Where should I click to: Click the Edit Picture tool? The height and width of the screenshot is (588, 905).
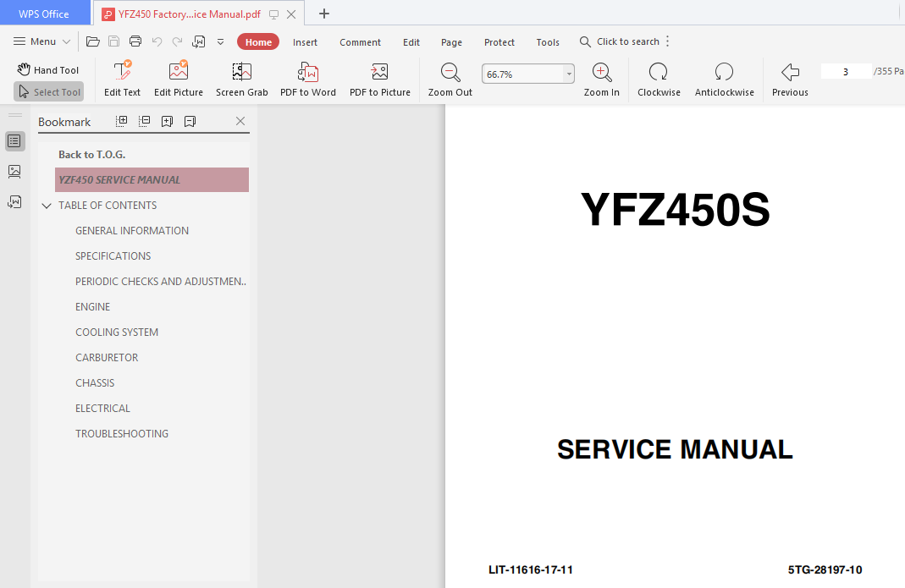[x=179, y=79]
